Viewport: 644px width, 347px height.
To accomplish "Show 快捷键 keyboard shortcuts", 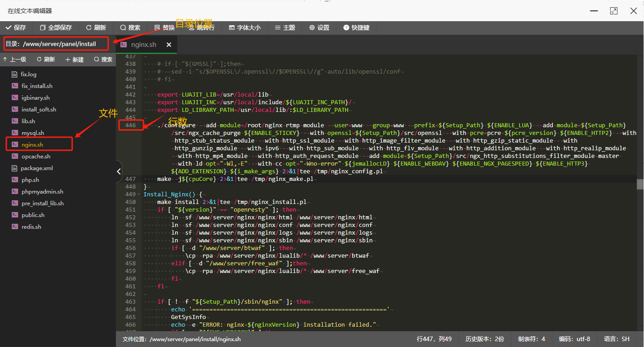I will click(356, 28).
